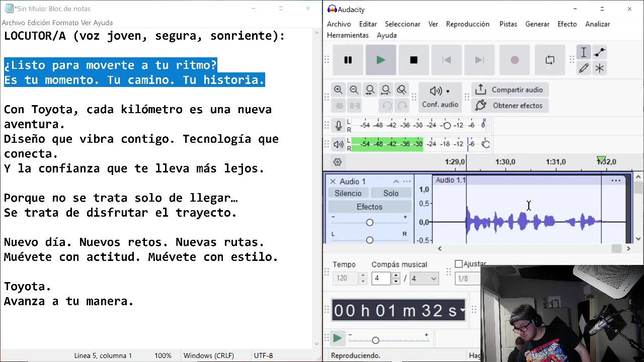Open the track Efectos panel

[x=370, y=207]
